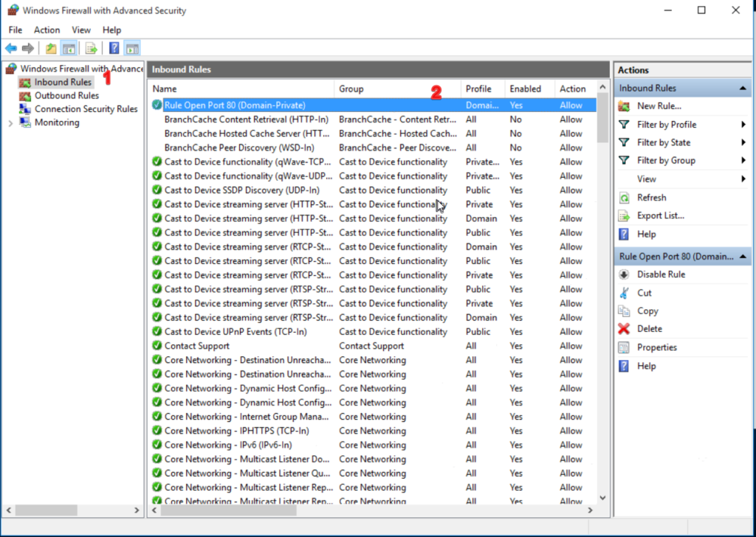Click New Rule... in Actions pane
The width and height of the screenshot is (756, 537).
click(x=659, y=106)
